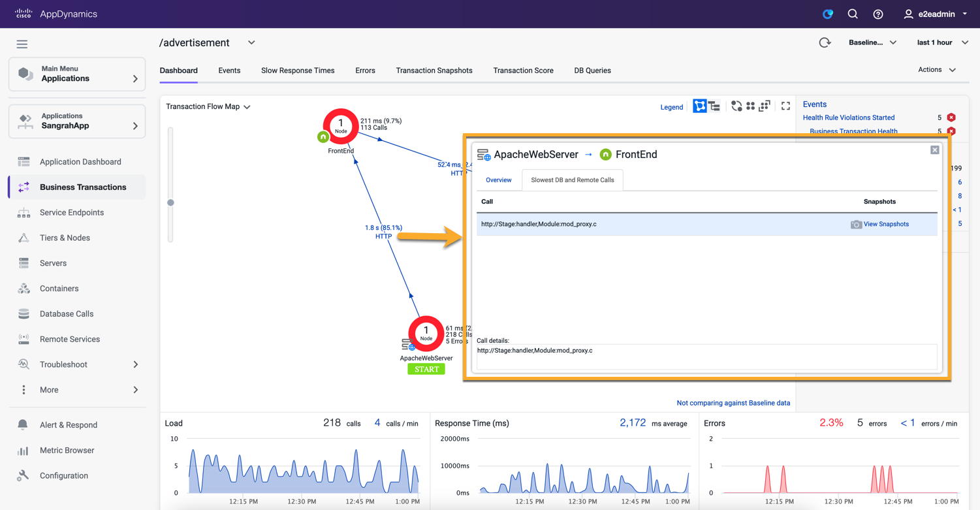Viewport: 980px width, 510px height.
Task: Open Alert & Respond in sidebar
Action: click(x=78, y=425)
